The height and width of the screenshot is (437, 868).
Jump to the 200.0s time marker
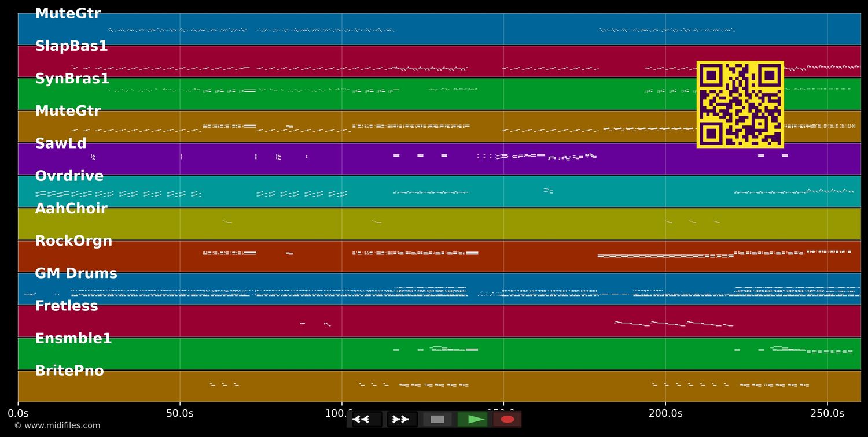tap(665, 413)
